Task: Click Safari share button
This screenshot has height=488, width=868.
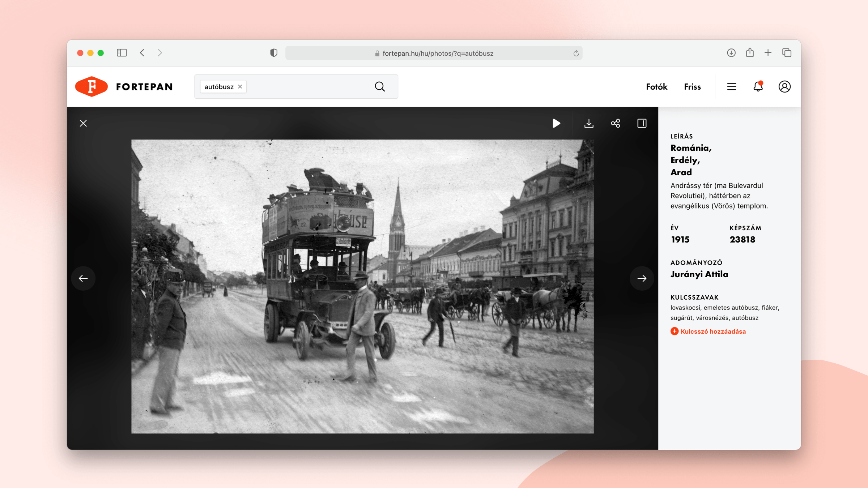Action: pyautogui.click(x=750, y=52)
